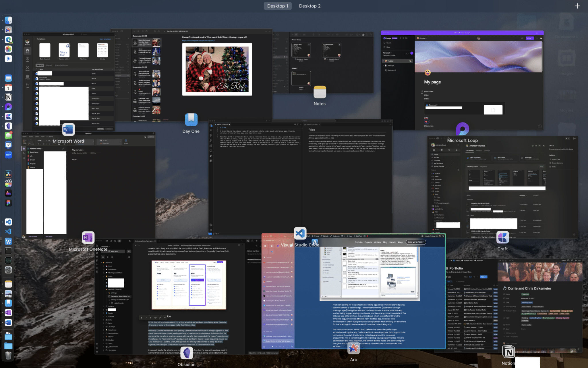
Task: Launch Terminal from the Dock
Action: (8, 251)
